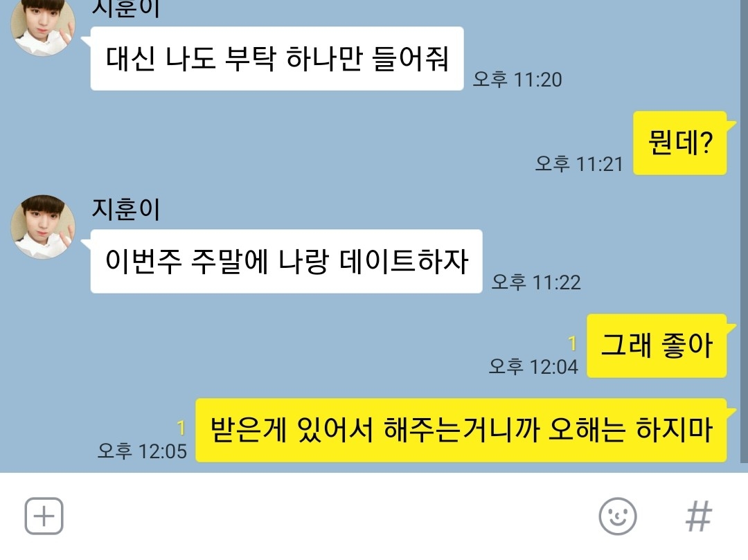This screenshot has width=748, height=560.
Task: Tap the 오후 11:21 timestamp
Action: (578, 164)
